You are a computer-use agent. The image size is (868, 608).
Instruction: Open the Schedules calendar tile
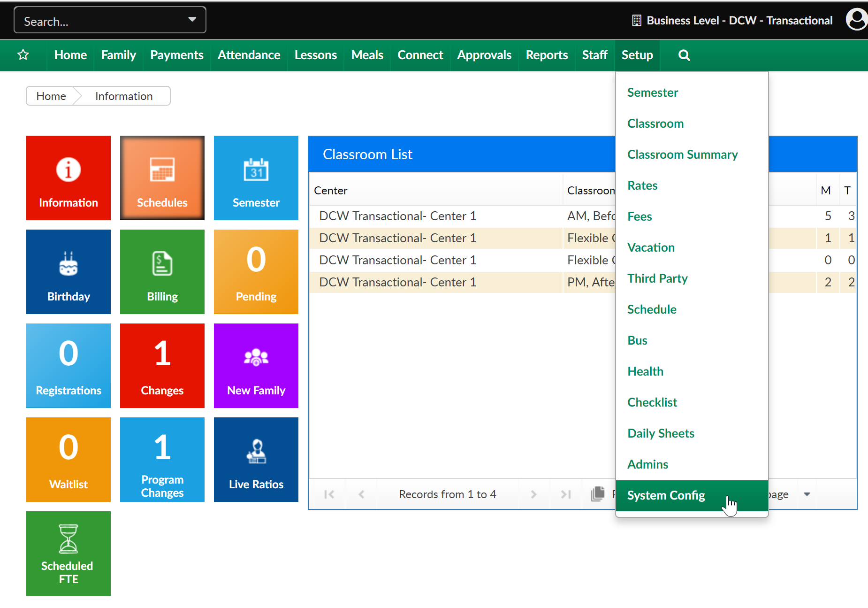click(162, 178)
